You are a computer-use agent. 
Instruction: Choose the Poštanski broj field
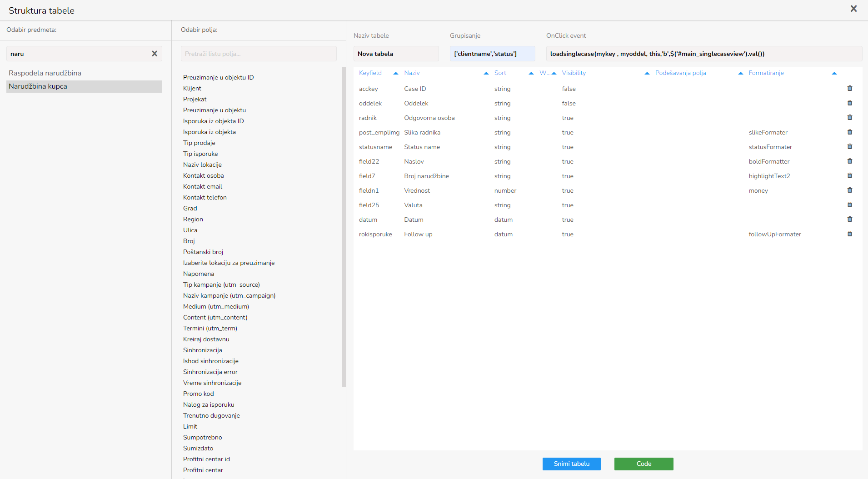coord(203,252)
